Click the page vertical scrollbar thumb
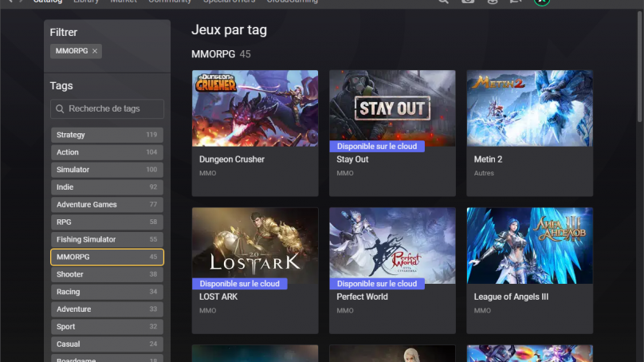Screen dimensions: 644x362 point(639,65)
